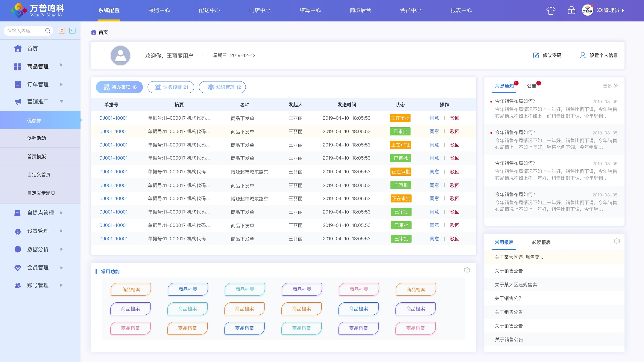Click the 商品管理 grid icon
644x362 pixels.
(x=18, y=67)
